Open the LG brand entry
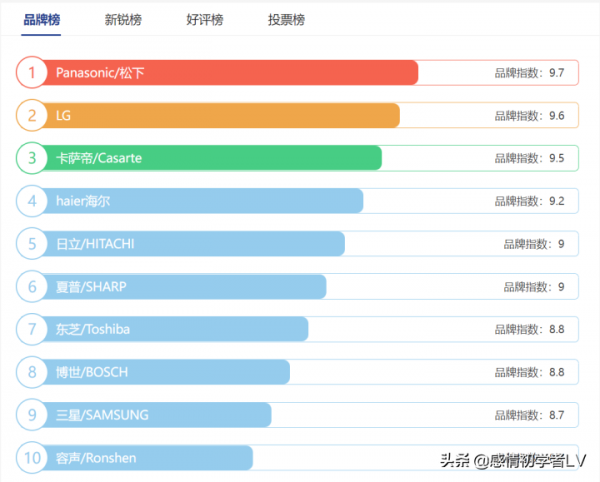 63,116
